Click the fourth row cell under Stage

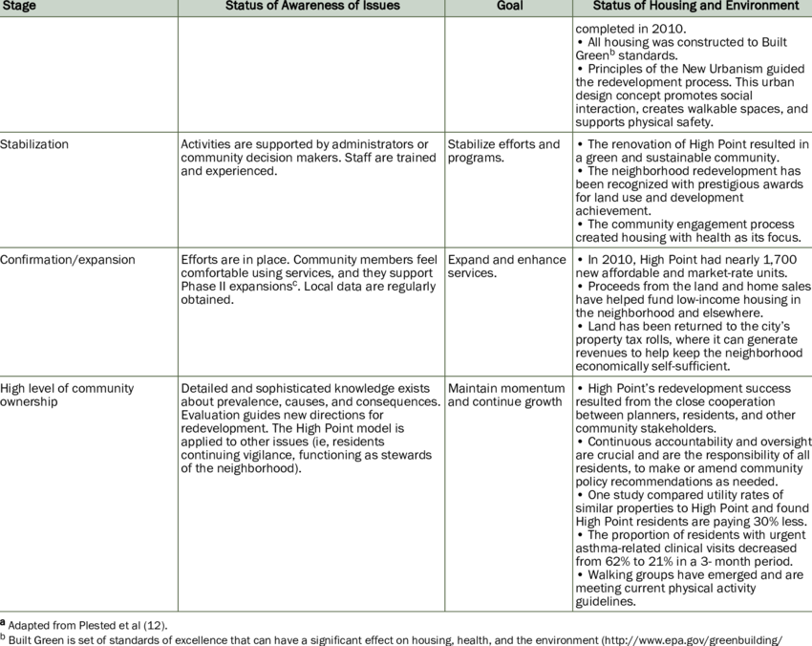pyautogui.click(x=88, y=493)
